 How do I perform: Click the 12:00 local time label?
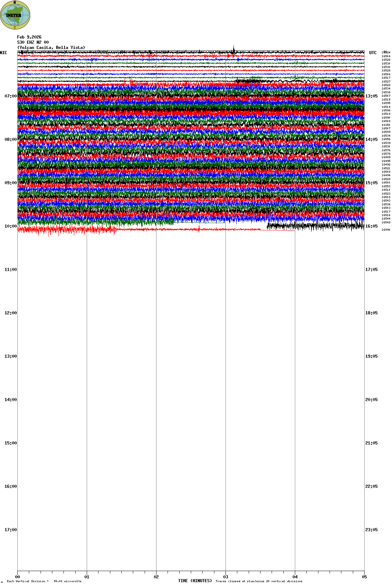[x=10, y=313]
